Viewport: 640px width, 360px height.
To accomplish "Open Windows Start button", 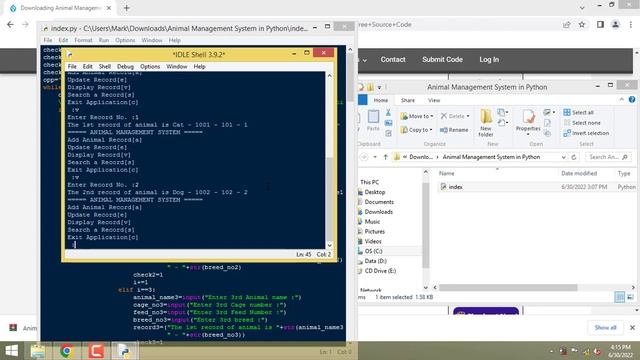I will click(11, 351).
